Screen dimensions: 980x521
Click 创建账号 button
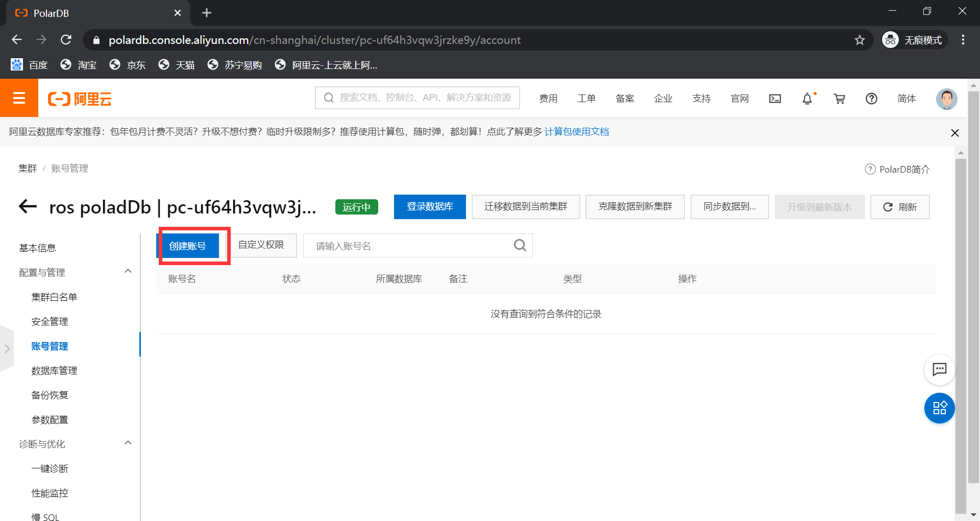[x=187, y=246]
